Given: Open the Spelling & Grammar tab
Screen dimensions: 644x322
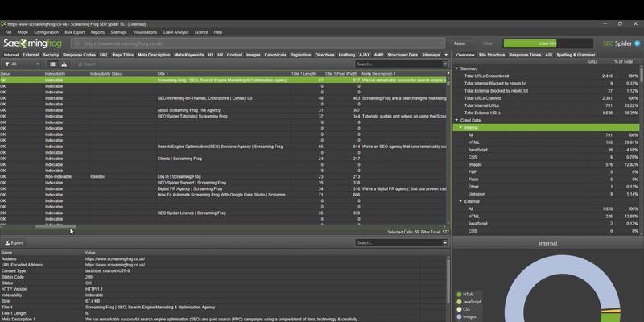Looking at the screenshot, I should (x=576, y=55).
